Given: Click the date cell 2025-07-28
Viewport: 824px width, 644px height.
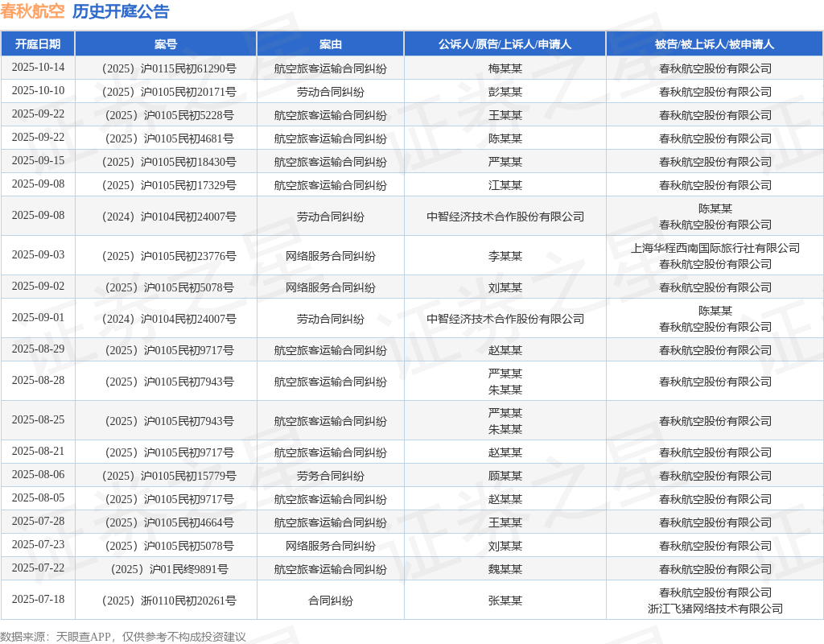Looking at the screenshot, I should pos(38,521).
